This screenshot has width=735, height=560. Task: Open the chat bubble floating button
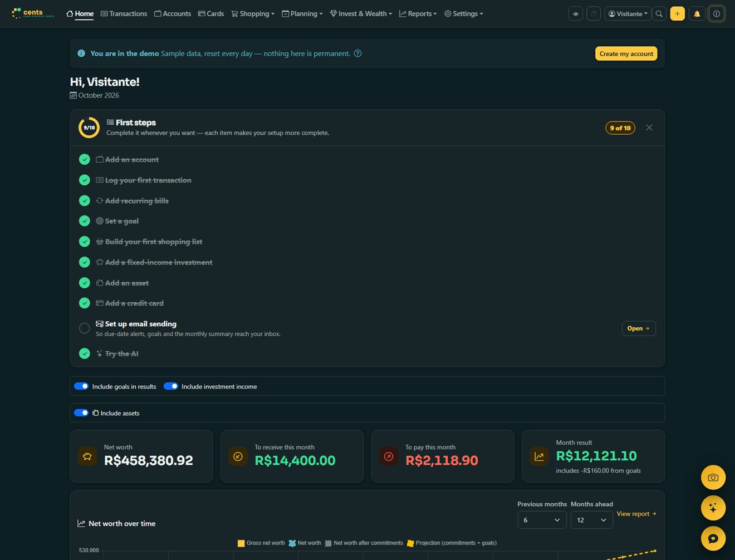713,538
